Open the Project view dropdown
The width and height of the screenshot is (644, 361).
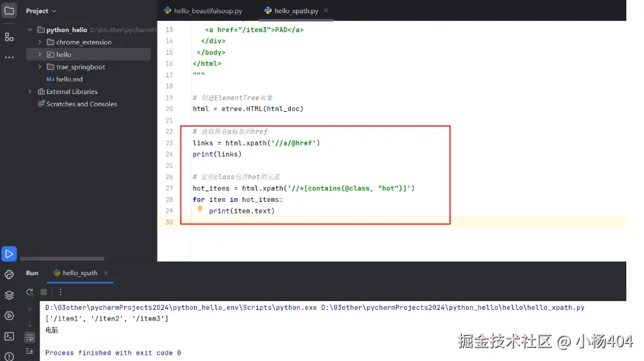pos(41,11)
